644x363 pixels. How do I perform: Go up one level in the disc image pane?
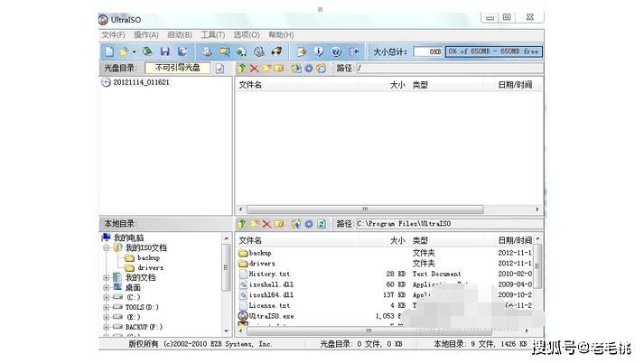coord(242,68)
